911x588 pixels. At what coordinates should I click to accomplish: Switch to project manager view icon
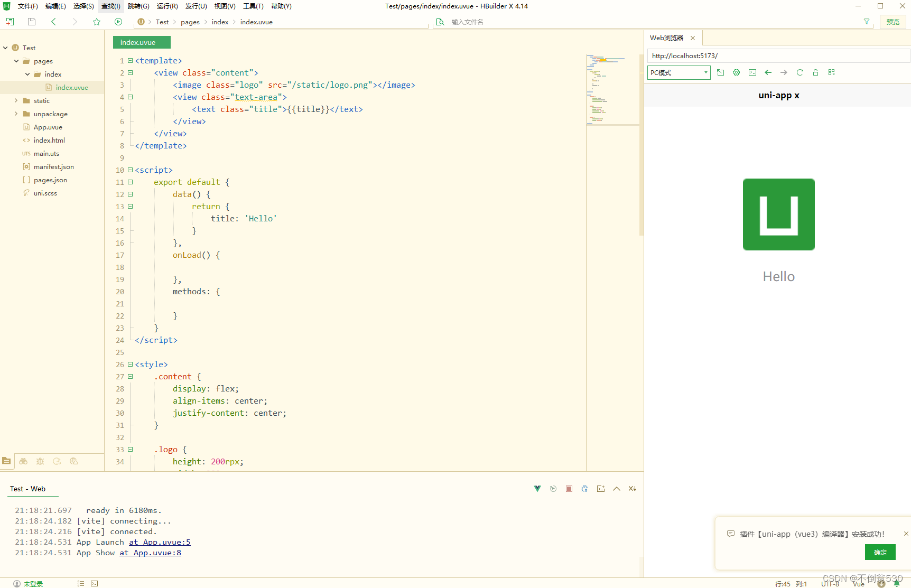point(6,461)
